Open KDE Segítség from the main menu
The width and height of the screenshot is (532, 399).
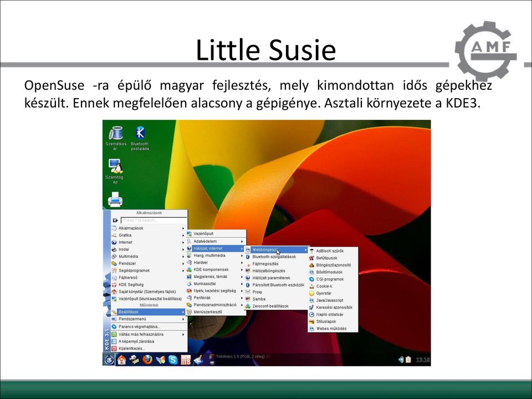(149, 285)
